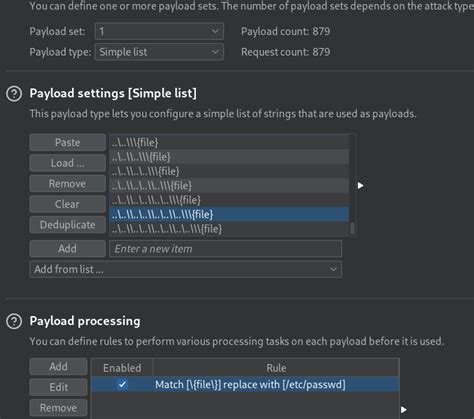The image size is (474, 419).
Task: Open the Payload set dropdown
Action: (x=159, y=31)
